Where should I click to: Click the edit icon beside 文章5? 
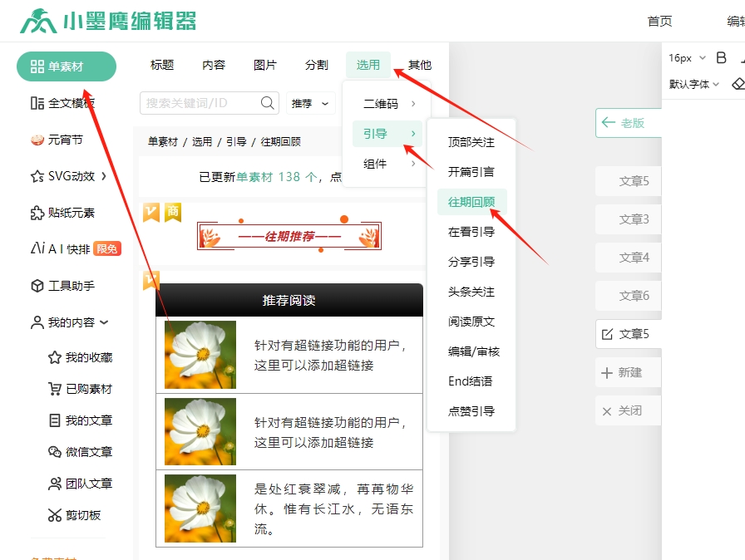click(x=607, y=334)
